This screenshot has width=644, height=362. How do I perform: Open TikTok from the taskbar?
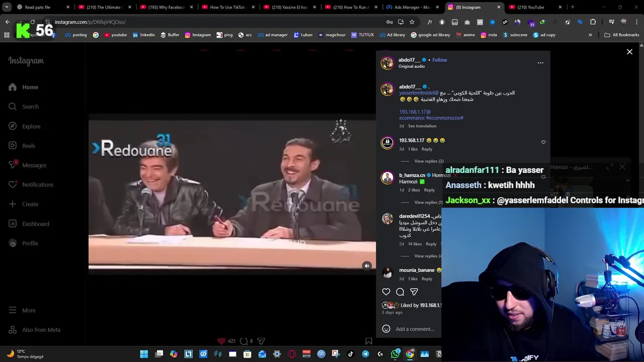[x=351, y=354]
